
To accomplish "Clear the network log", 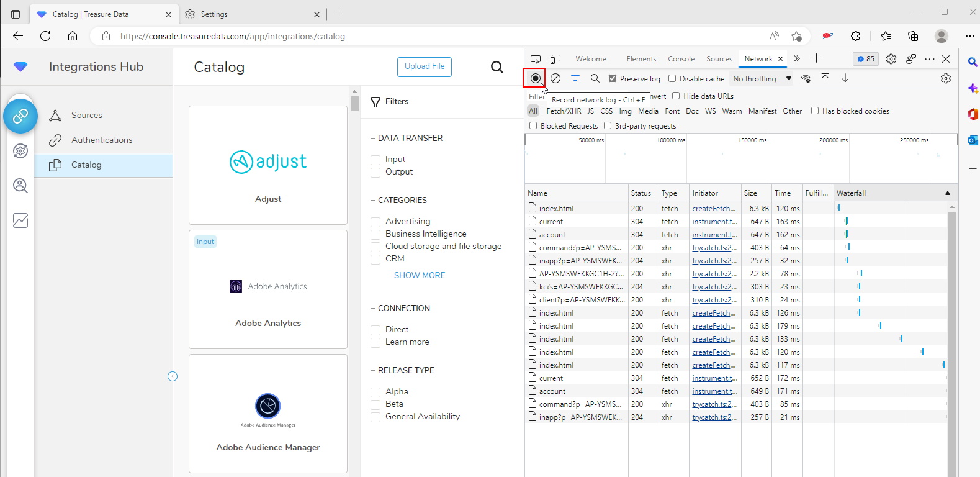I will pyautogui.click(x=555, y=78).
